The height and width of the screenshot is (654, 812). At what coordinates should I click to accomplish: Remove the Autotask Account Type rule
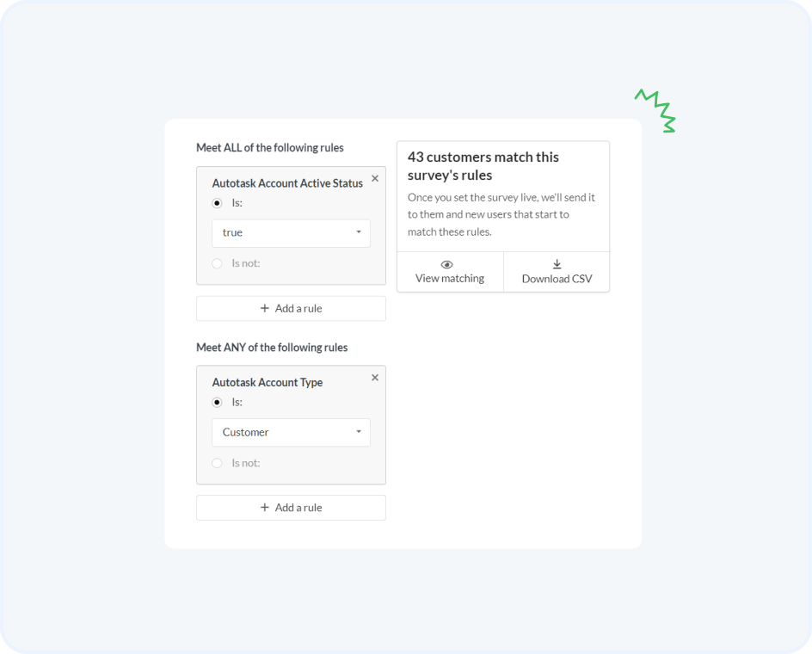click(375, 378)
